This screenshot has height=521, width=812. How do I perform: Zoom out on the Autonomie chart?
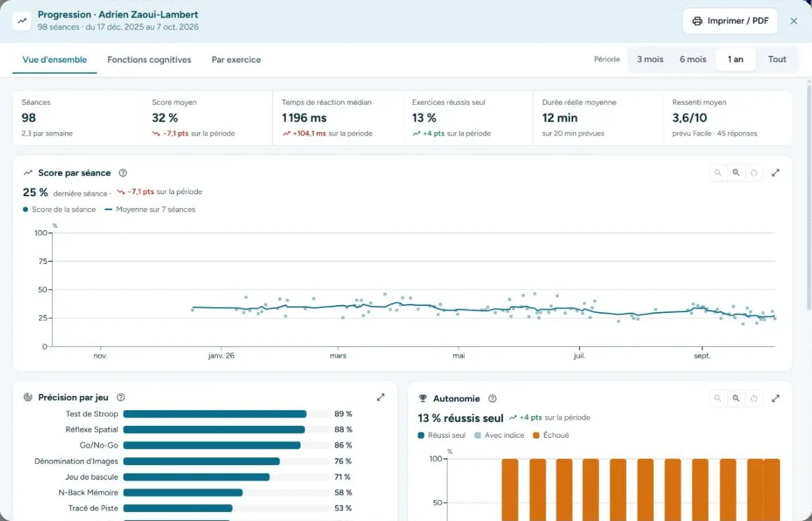click(x=718, y=398)
